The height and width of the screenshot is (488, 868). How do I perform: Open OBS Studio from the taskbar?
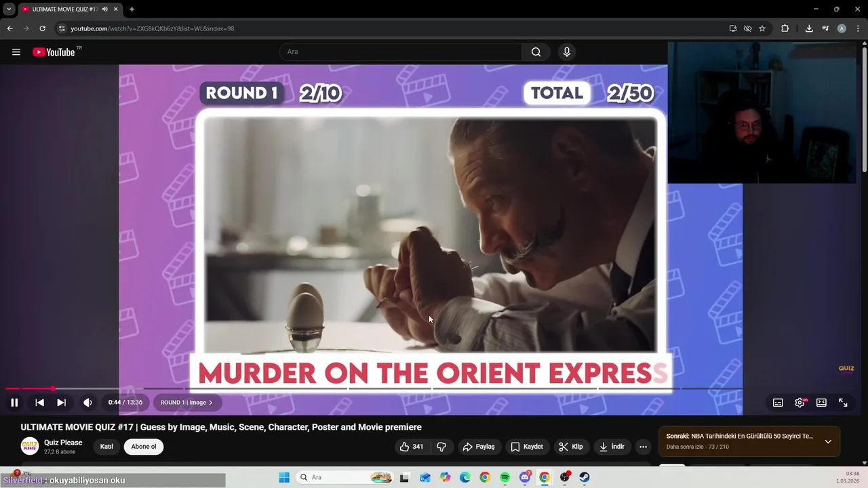coord(565,477)
